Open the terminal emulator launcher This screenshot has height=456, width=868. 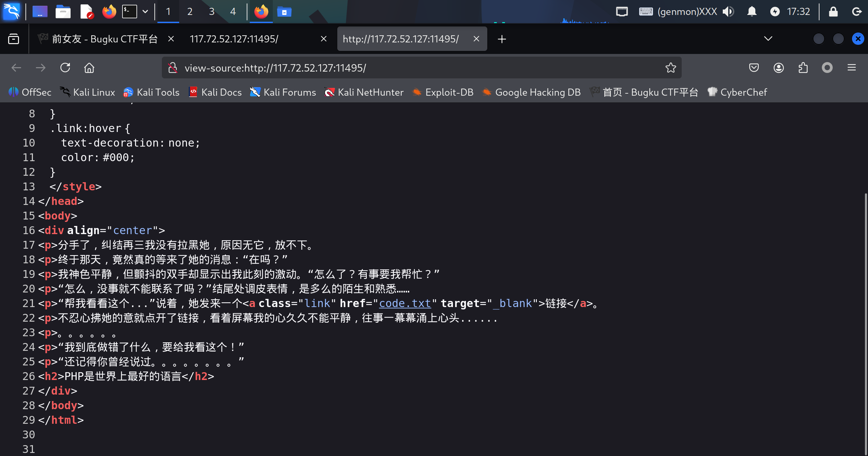click(x=130, y=12)
